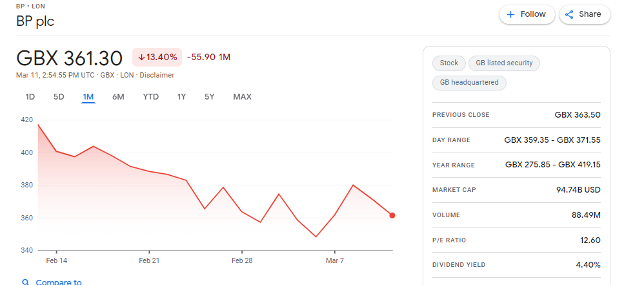The height and width of the screenshot is (285, 644).
Task: Click the red current price dot
Action: pos(392,215)
